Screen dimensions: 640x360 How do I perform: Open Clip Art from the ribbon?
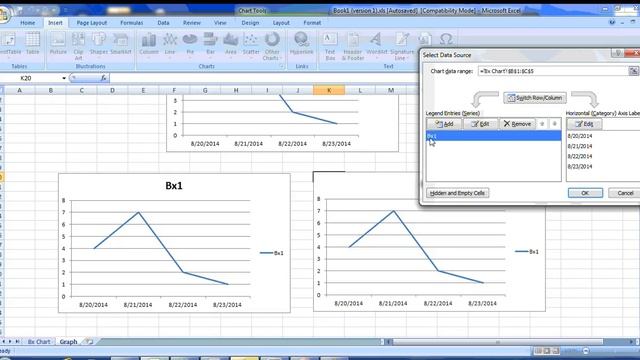pyautogui.click(x=78, y=47)
